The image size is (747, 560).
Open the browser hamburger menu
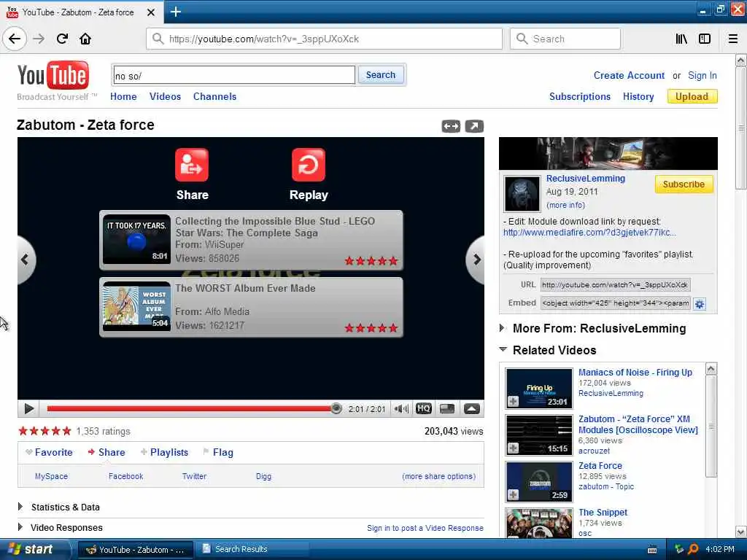pyautogui.click(x=732, y=39)
